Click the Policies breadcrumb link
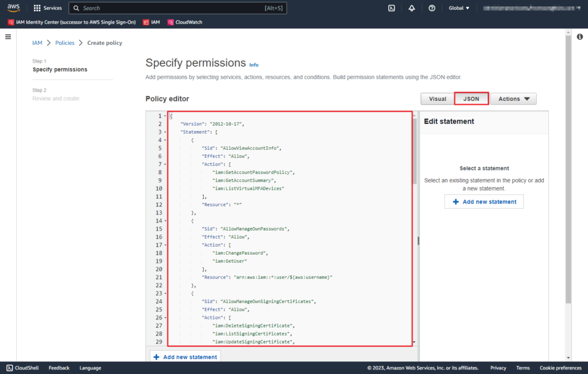The width and height of the screenshot is (588, 374). pyautogui.click(x=65, y=42)
